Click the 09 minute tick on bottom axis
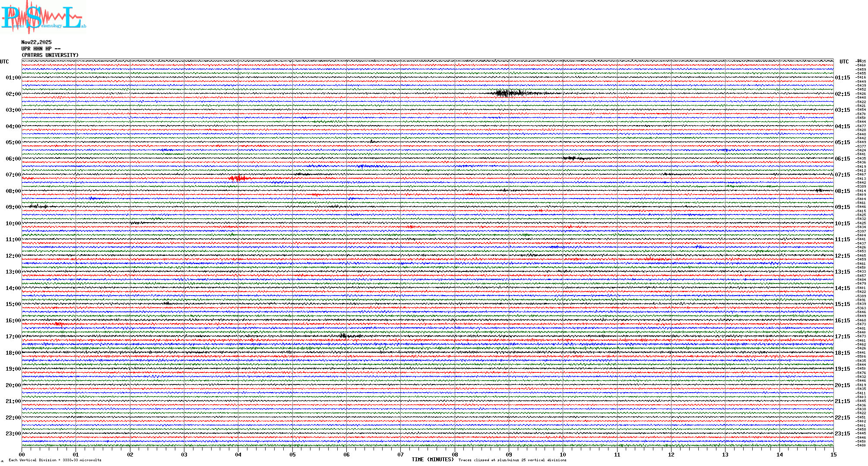This screenshot has width=868, height=466. 509,455
